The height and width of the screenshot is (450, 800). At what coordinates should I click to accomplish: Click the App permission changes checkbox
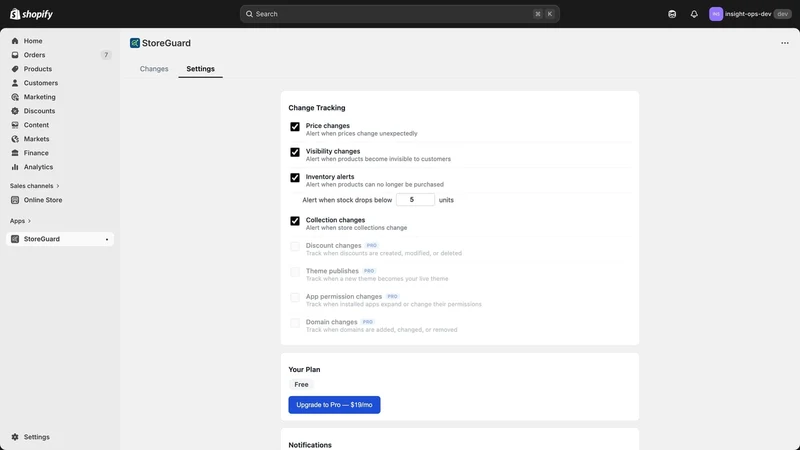click(x=295, y=297)
